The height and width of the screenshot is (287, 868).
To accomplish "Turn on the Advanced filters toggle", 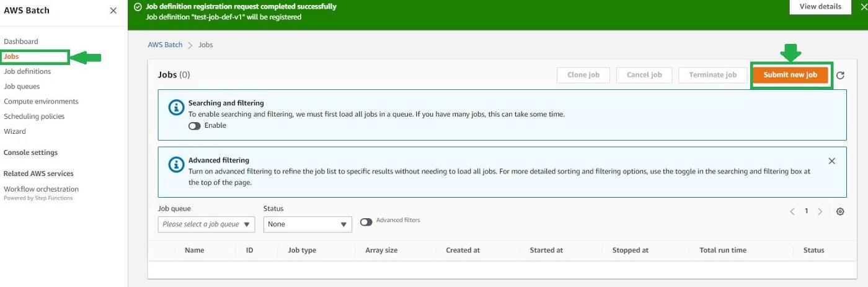I will coord(366,222).
